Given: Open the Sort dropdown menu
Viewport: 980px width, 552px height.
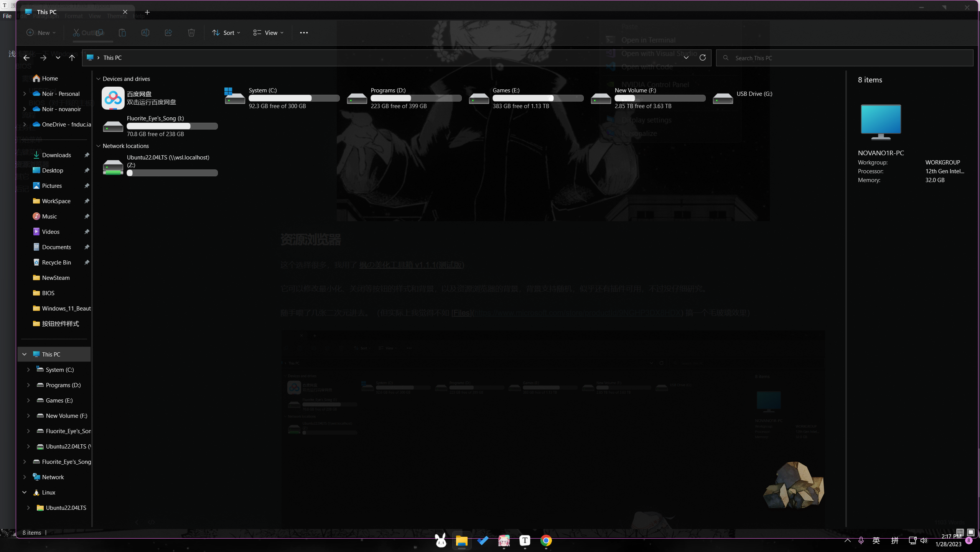Looking at the screenshot, I should [226, 33].
